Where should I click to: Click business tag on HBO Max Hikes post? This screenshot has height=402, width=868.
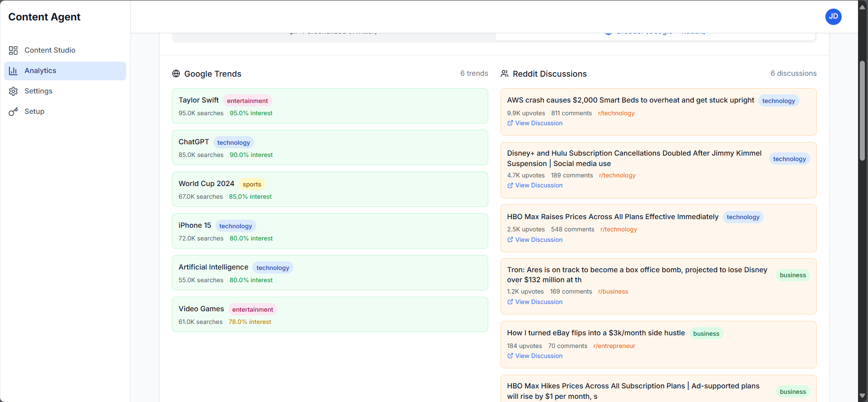[x=793, y=392]
